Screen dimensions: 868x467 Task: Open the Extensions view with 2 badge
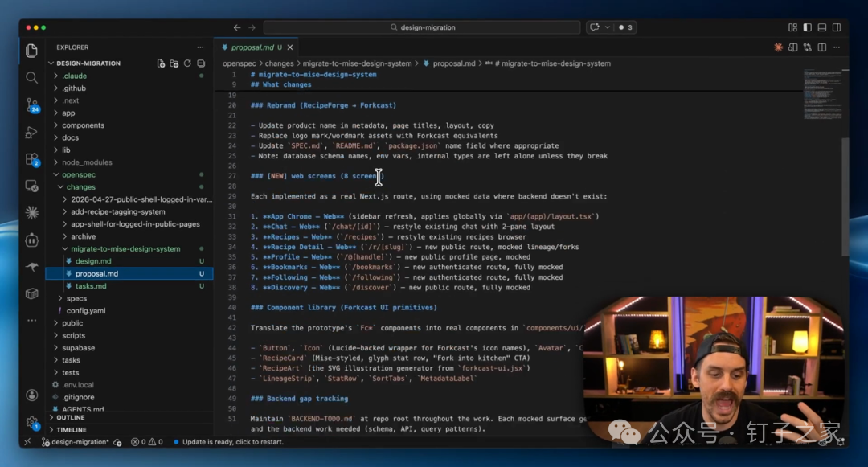32,159
